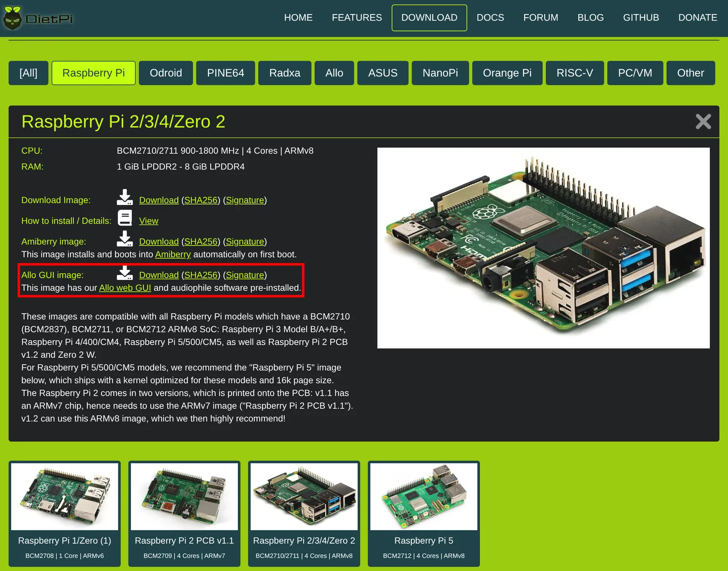Click the 'How to install / Details:' label
Image resolution: width=728 pixels, height=571 pixels.
[66, 221]
